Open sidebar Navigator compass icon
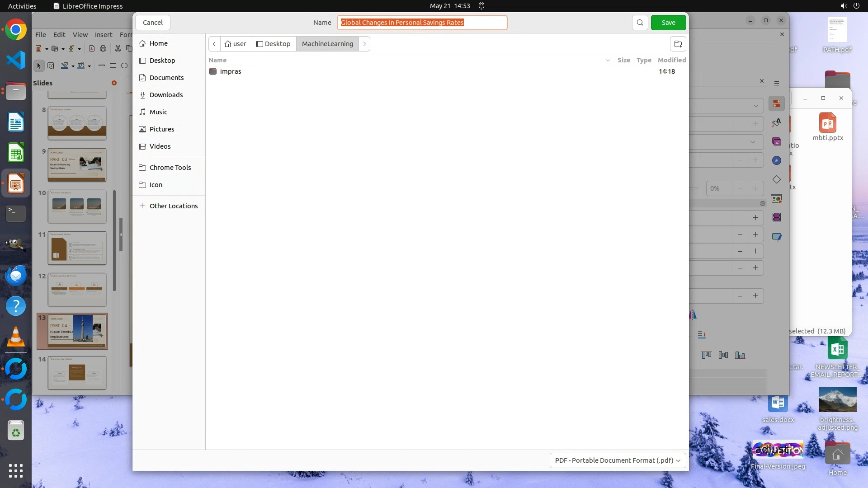 (777, 160)
